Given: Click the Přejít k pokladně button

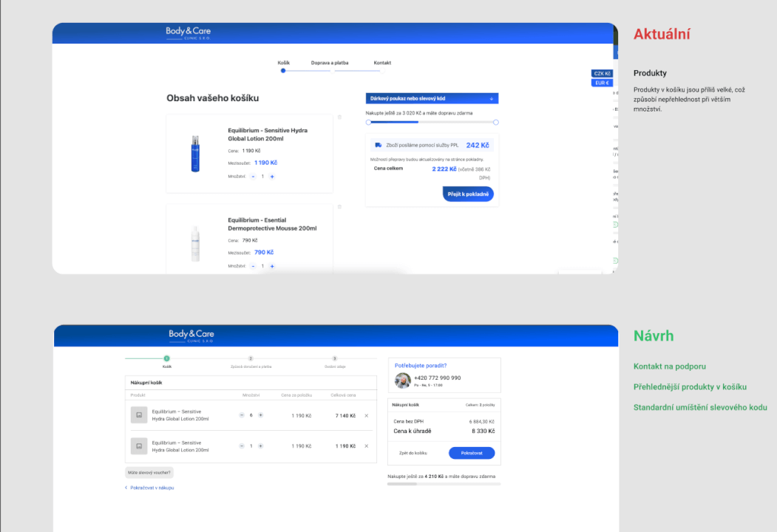Looking at the screenshot, I should pos(468,194).
